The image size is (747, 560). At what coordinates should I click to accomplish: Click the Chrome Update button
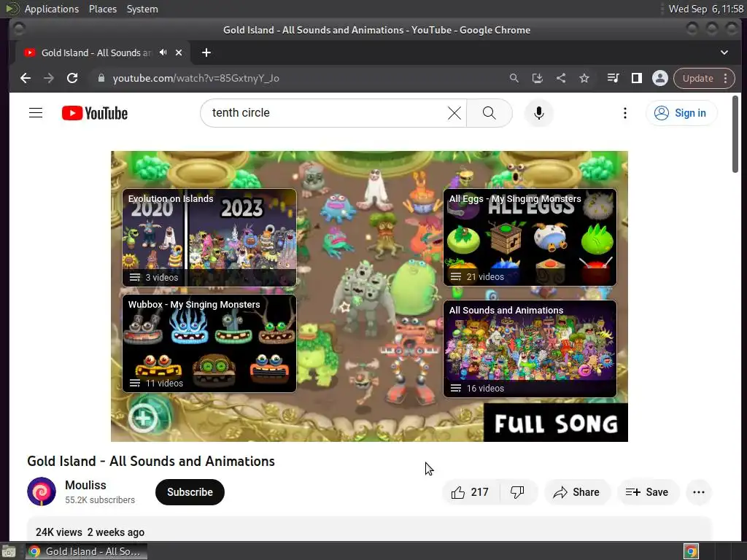(697, 78)
